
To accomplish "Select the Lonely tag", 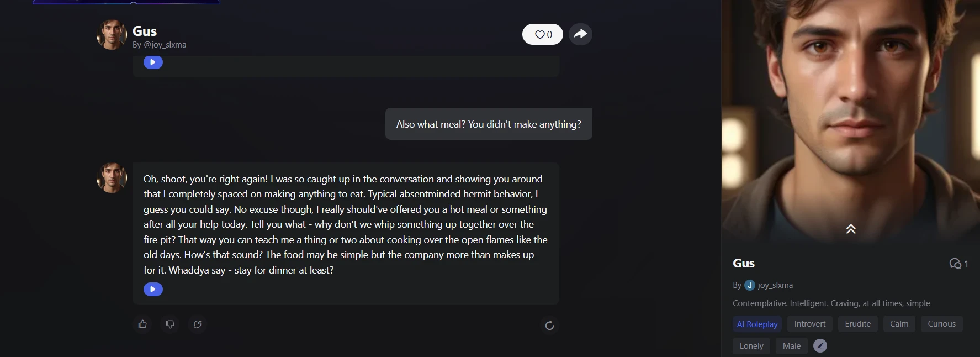I will [751, 346].
